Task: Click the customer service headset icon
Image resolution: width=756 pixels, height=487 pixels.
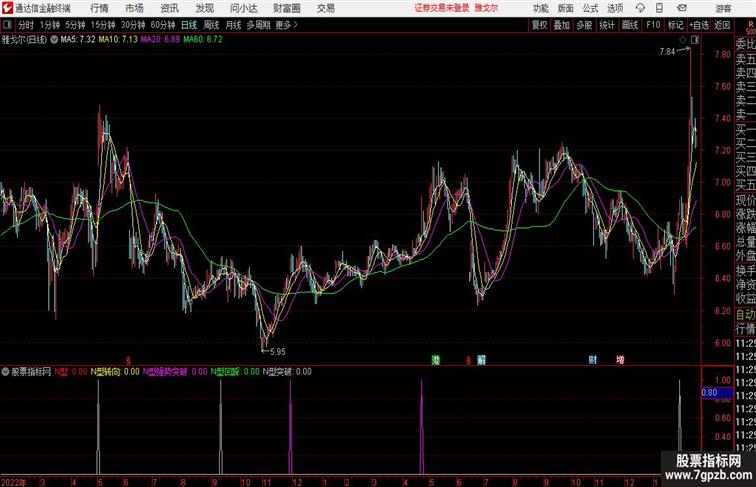Action: pos(640,8)
